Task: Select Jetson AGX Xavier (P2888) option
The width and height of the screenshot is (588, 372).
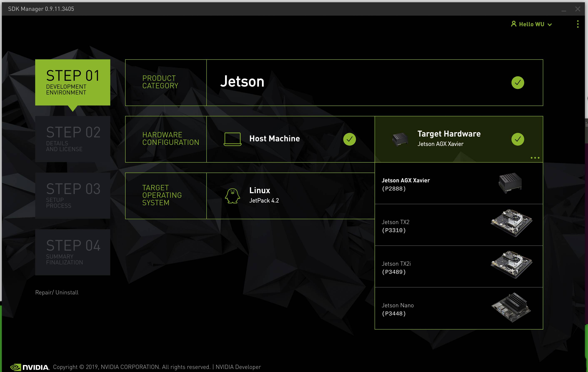Action: click(459, 183)
